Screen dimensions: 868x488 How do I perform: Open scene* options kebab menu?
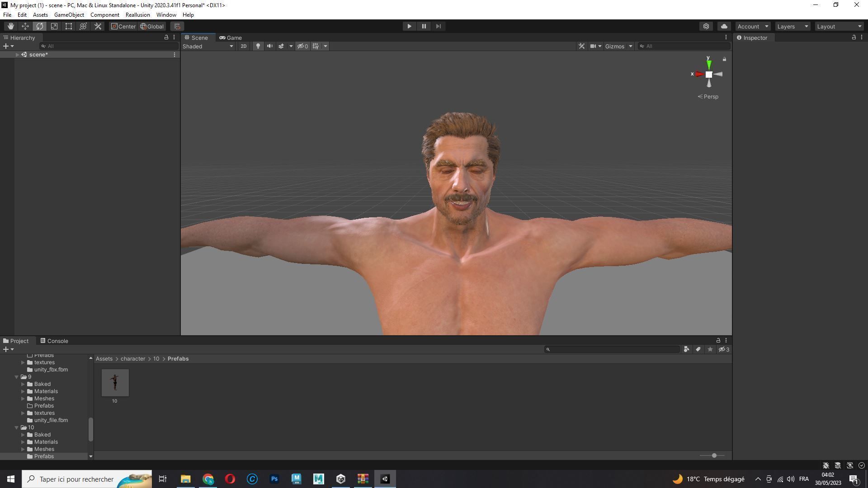(175, 55)
